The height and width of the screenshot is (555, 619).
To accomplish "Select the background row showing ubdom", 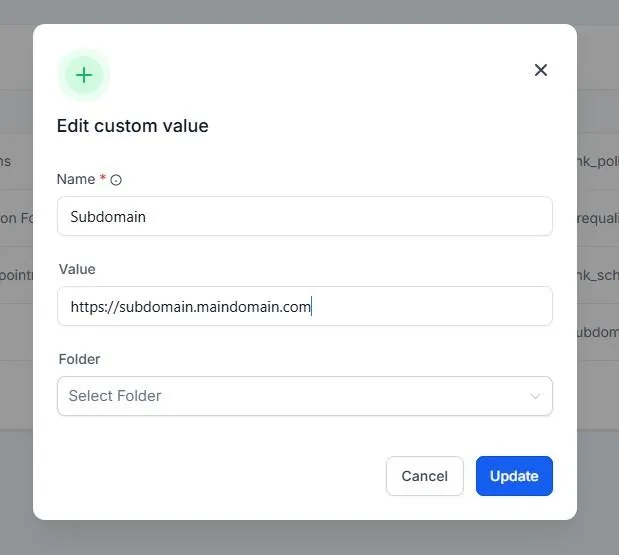I will click(x=598, y=332).
